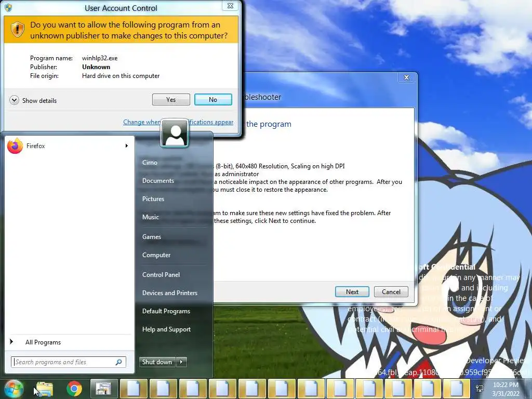The width and height of the screenshot is (532, 399).
Task: Open Devices and Printers
Action: [x=170, y=293]
